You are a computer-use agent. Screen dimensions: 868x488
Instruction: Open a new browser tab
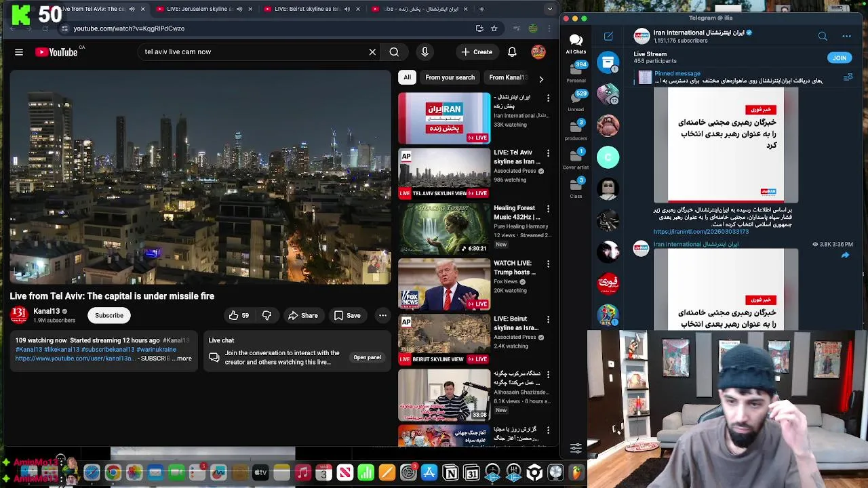tap(482, 9)
